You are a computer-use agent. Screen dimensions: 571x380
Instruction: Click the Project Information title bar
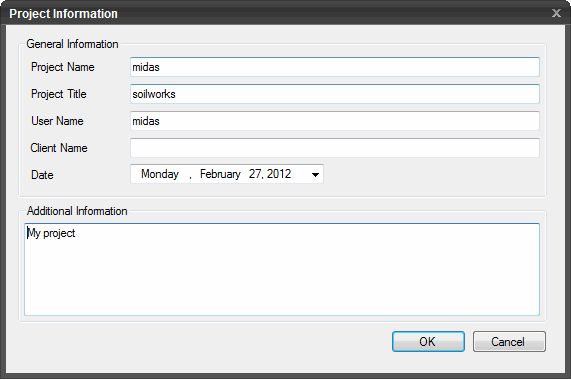277,14
